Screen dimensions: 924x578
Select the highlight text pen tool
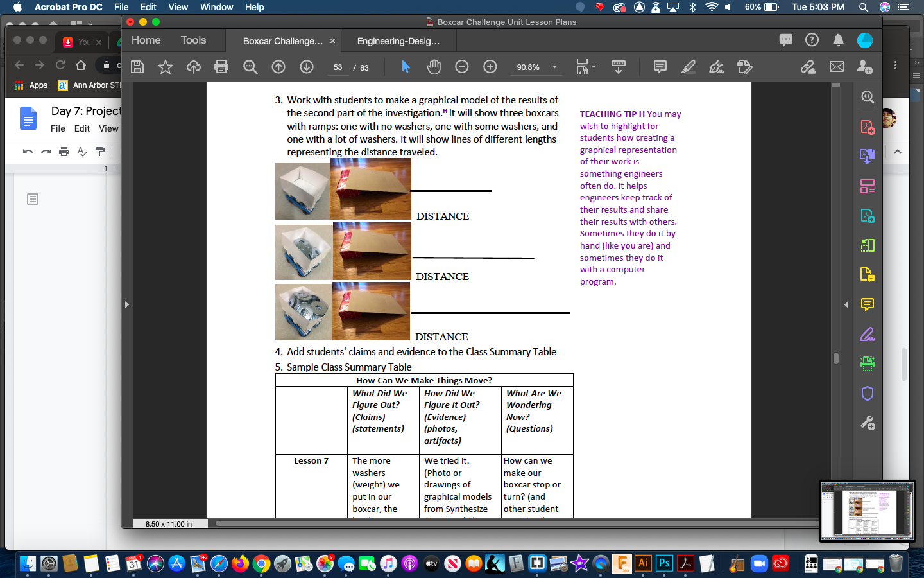[689, 67]
